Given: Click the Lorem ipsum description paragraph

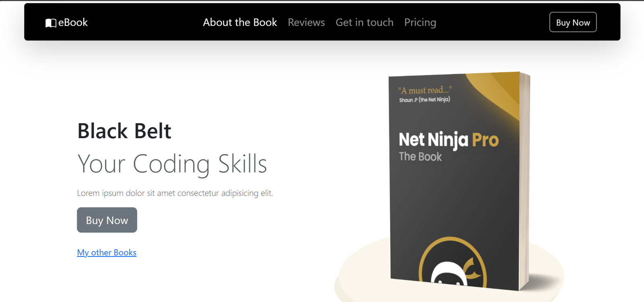Looking at the screenshot, I should point(175,193).
